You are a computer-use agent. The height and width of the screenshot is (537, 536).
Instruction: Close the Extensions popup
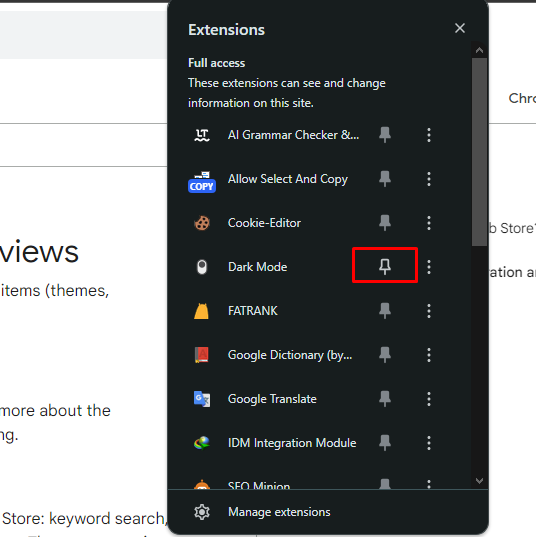click(x=460, y=28)
